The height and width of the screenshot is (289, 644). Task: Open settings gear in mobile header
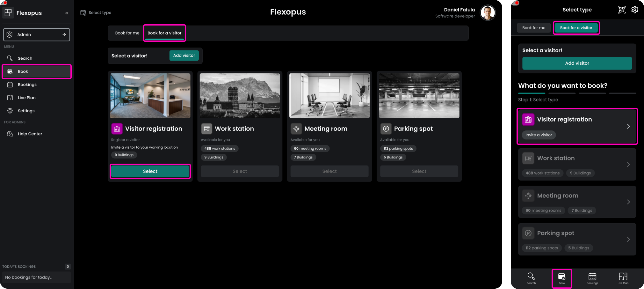634,10
